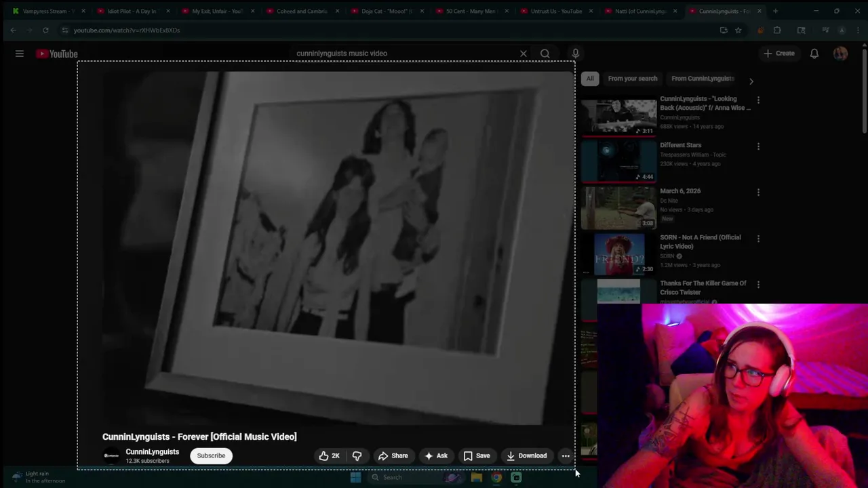Viewport: 868px width, 488px height.
Task: Close the Idiot Pilot tab
Action: 167,11
